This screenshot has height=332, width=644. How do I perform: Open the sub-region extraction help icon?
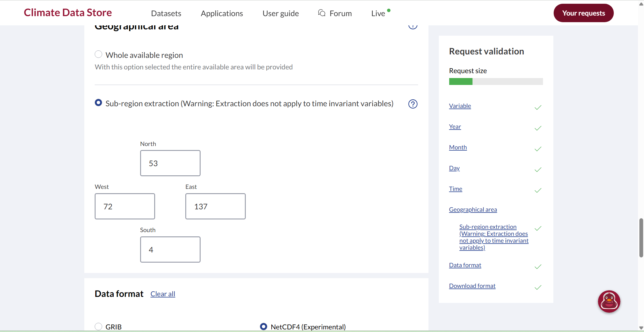coord(413,104)
